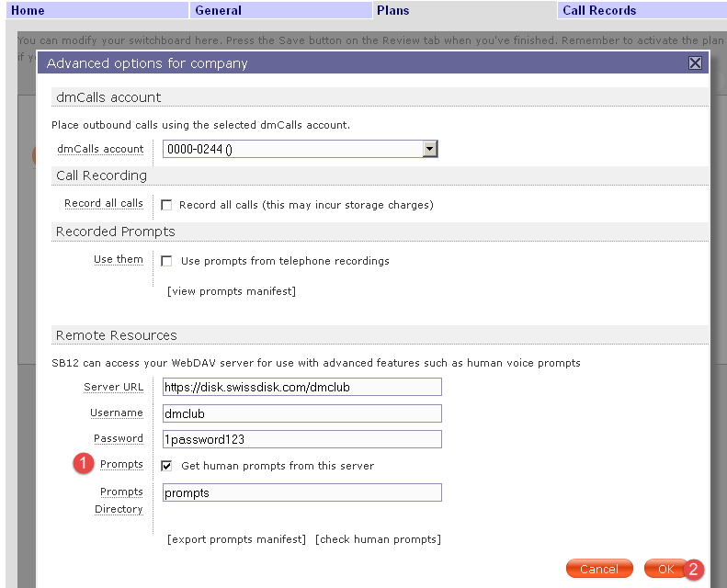Click the Use them label
This screenshot has width=727, height=588.
(x=119, y=259)
